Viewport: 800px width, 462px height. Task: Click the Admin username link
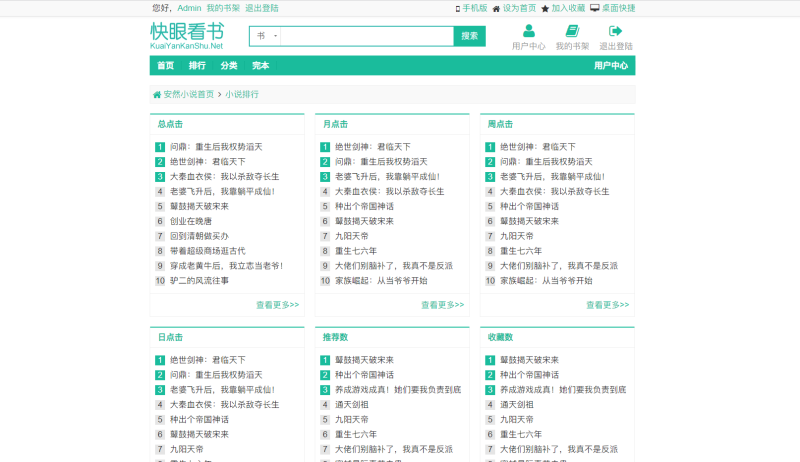[x=189, y=8]
